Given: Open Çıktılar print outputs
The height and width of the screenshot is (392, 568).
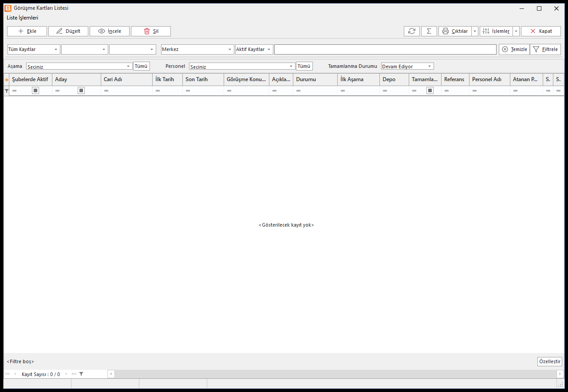Looking at the screenshot, I should coord(455,31).
